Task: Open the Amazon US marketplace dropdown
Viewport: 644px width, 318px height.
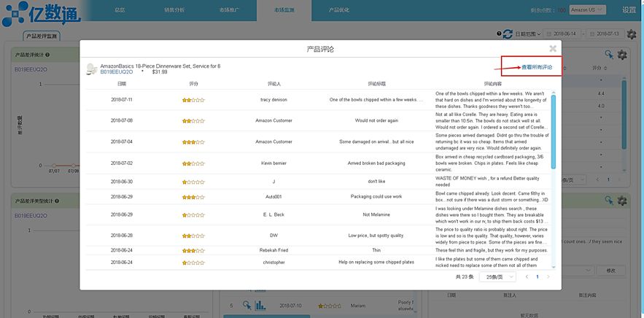Action: click(x=588, y=9)
